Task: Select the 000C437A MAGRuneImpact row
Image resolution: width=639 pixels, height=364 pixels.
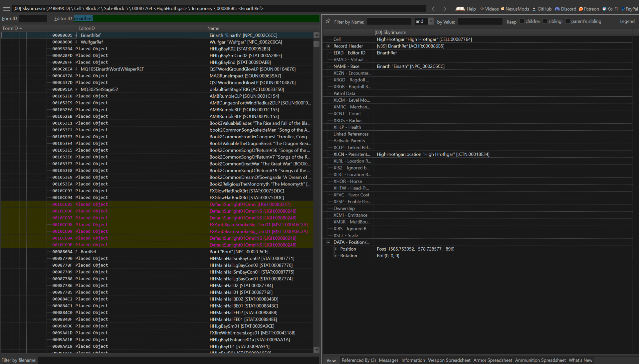Action: (x=157, y=76)
